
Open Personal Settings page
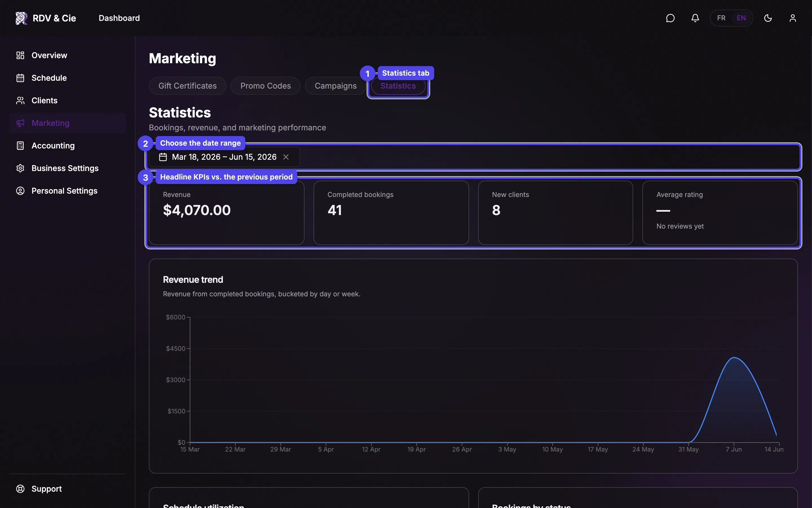pyautogui.click(x=67, y=191)
